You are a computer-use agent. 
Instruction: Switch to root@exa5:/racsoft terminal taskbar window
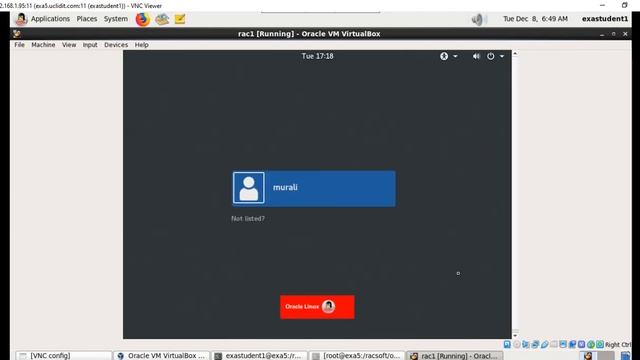358,356
